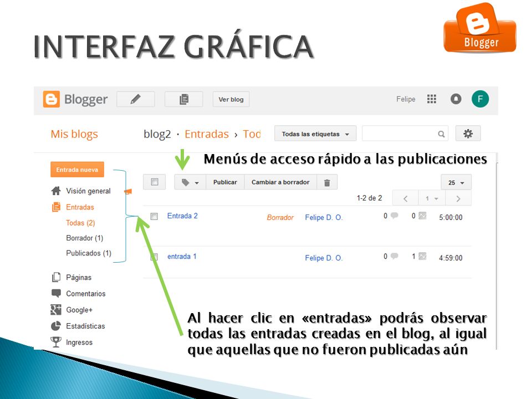Check the Entrada 2 checkbox

[154, 217]
